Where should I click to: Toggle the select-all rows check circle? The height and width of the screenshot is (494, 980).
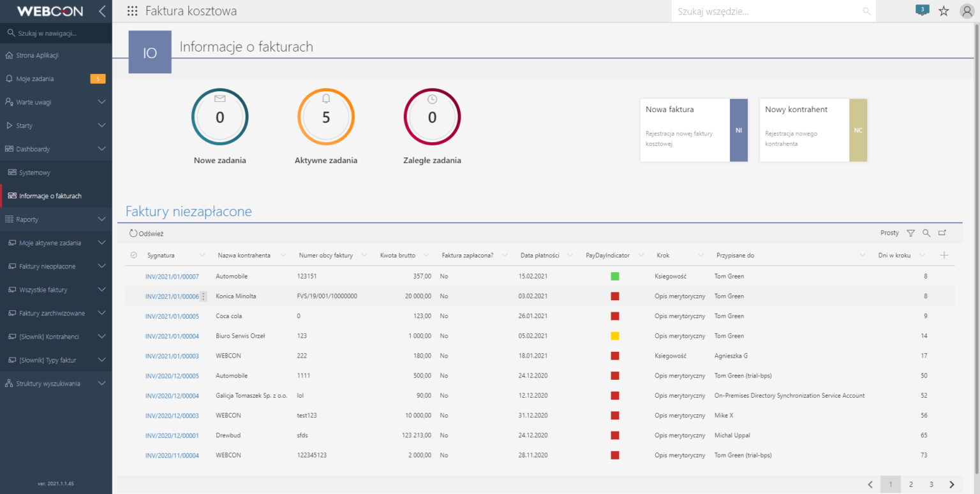133,255
